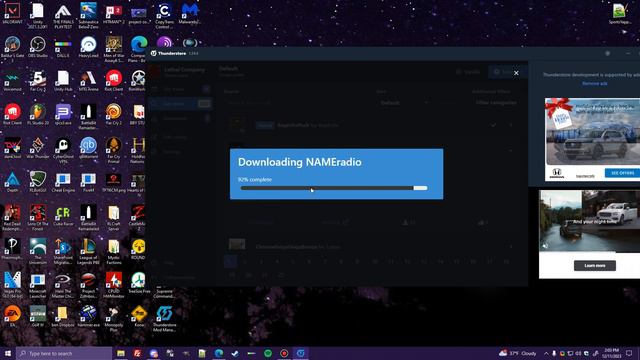Open the Cloudy weather widget on the taskbar
The height and width of the screenshot is (360, 640).
pos(518,353)
